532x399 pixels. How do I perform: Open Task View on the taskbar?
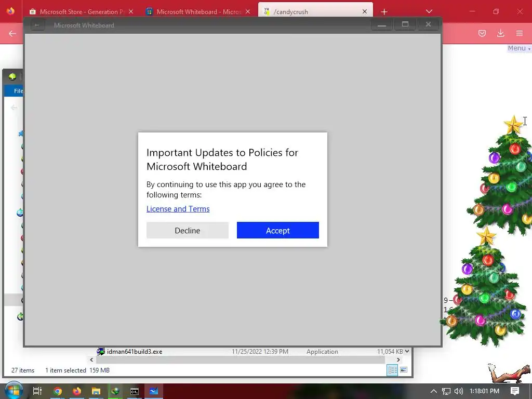(37, 391)
